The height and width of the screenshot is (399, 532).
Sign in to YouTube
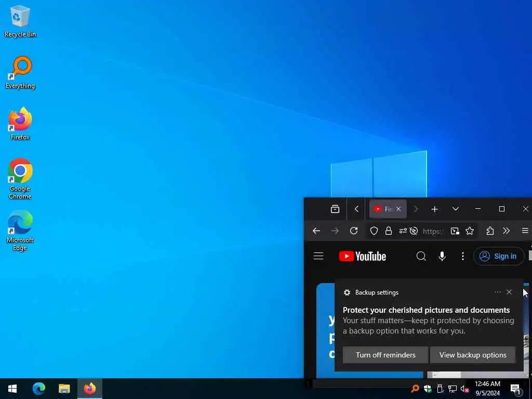pyautogui.click(x=498, y=256)
